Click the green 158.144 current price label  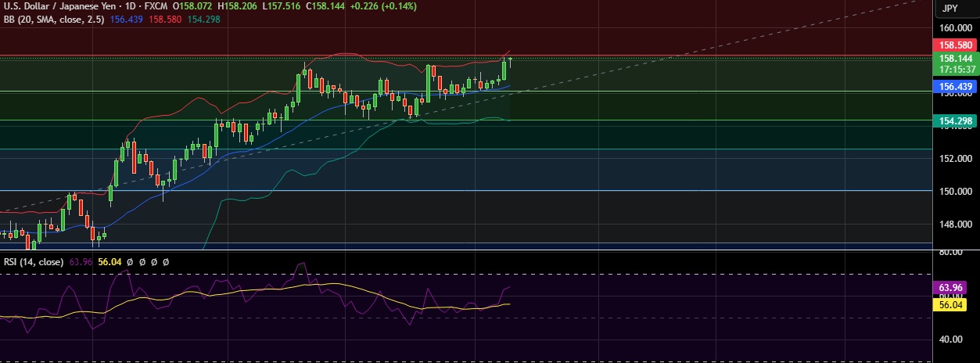pos(954,59)
